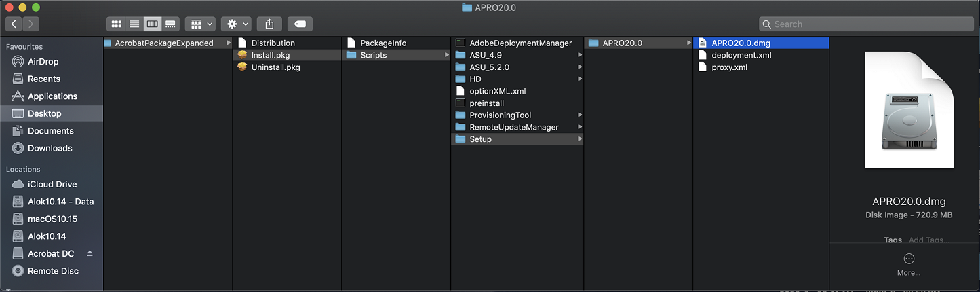
Task: Click the disk image preview thumbnail
Action: pos(909,110)
